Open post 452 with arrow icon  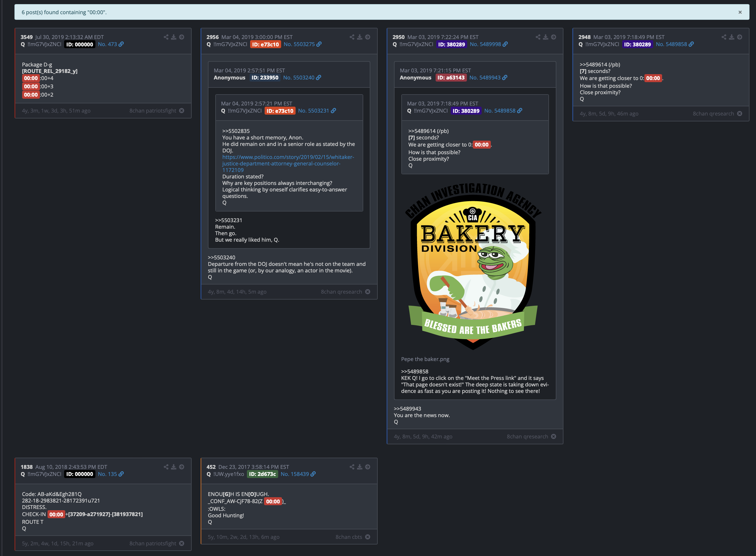click(368, 467)
